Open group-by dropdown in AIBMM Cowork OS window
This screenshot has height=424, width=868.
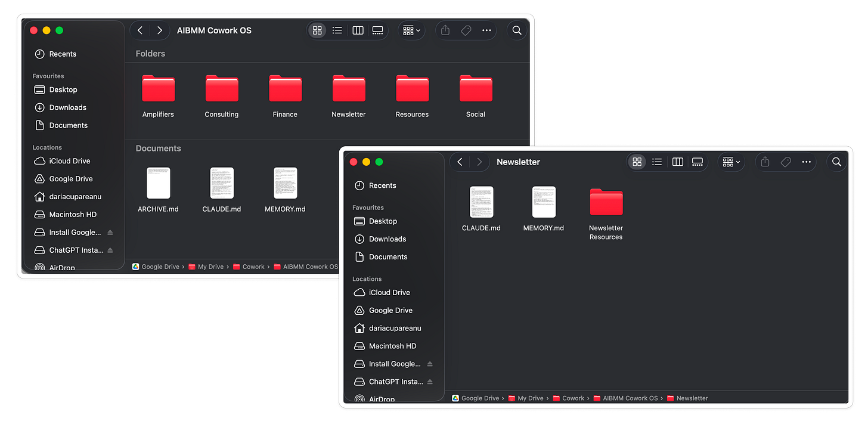tap(411, 30)
